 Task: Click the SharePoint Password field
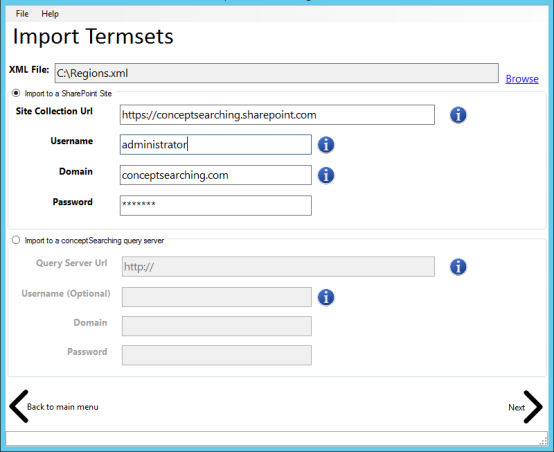[216, 205]
